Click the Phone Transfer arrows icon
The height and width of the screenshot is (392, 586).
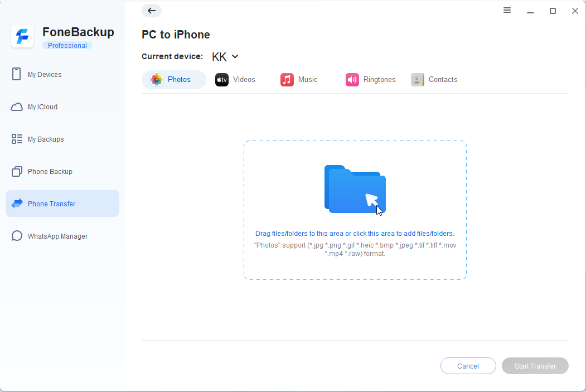[x=17, y=204]
